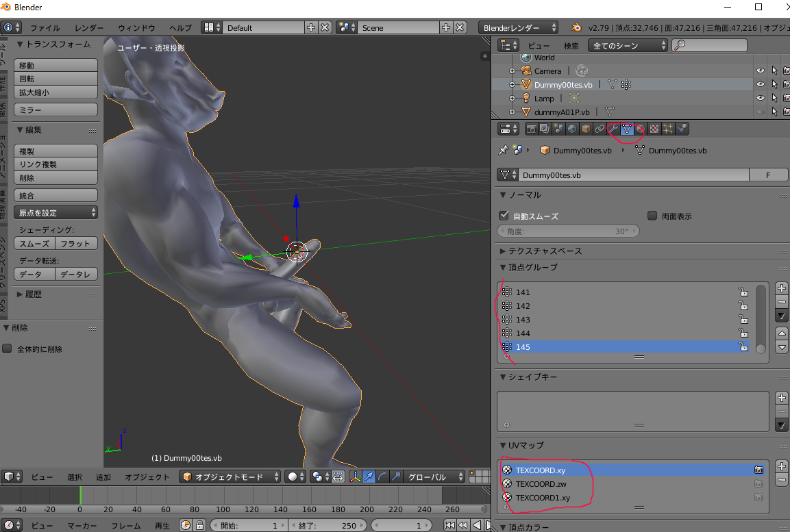Click the ミラー button

[x=56, y=110]
